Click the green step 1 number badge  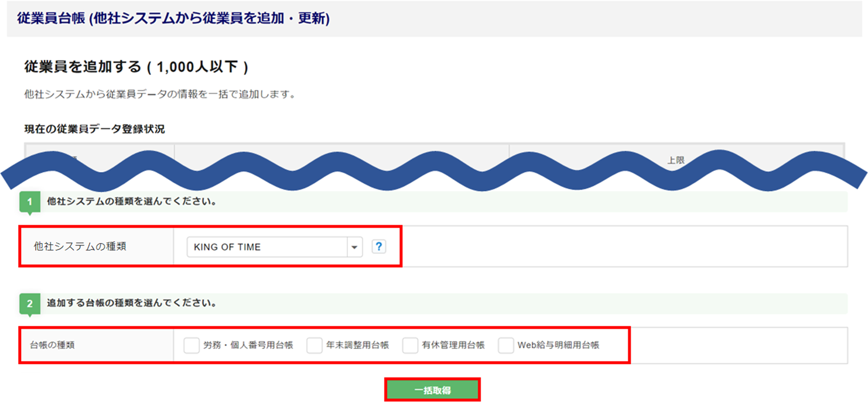pos(30,203)
